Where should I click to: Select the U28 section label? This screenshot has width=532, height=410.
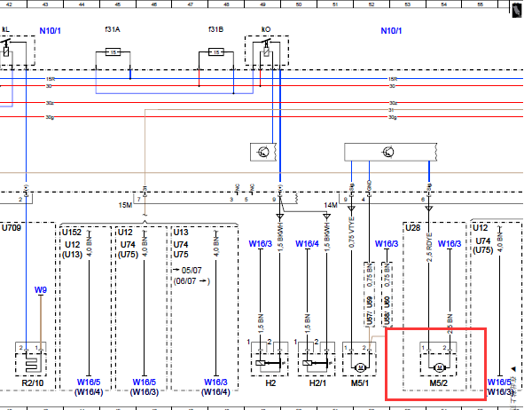(x=413, y=227)
